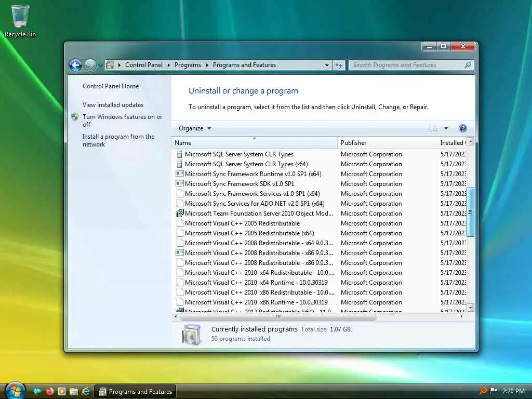This screenshot has width=532, height=399.
Task: Click the icon of Visual C++ 2005 Redistributable (x64)
Action: 180,233
